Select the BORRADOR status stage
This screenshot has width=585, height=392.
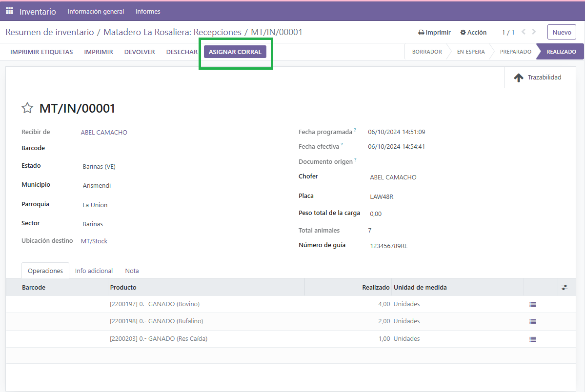(427, 52)
